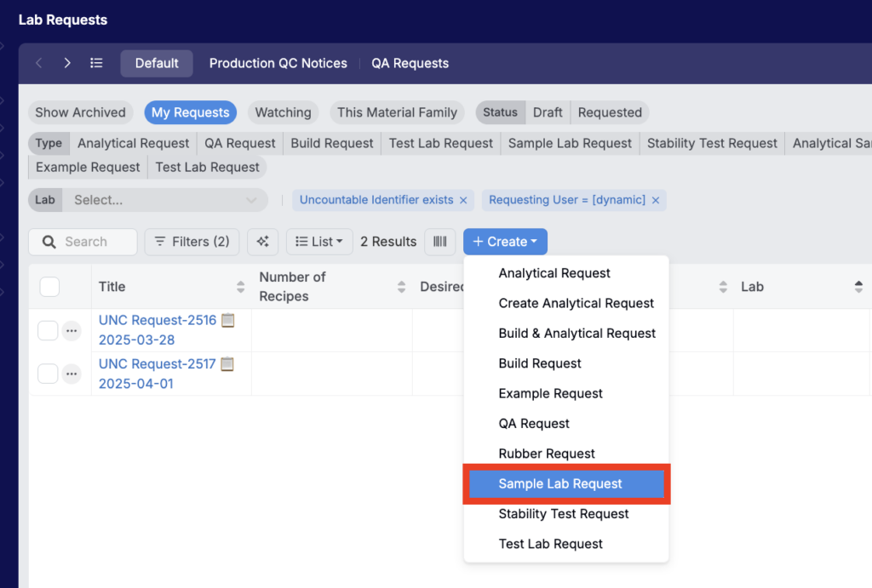This screenshot has width=872, height=588.
Task: Remove the Requesting User filter chip
Action: pos(656,200)
